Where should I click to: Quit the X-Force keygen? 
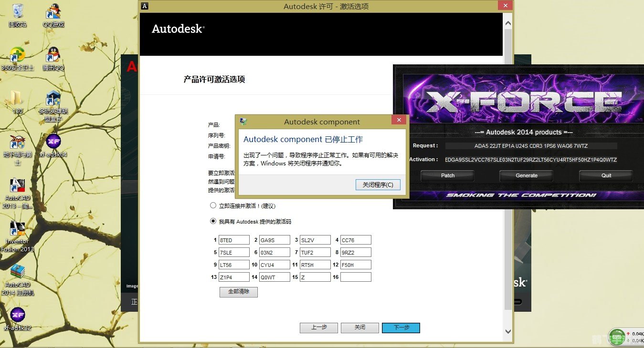[x=605, y=175]
